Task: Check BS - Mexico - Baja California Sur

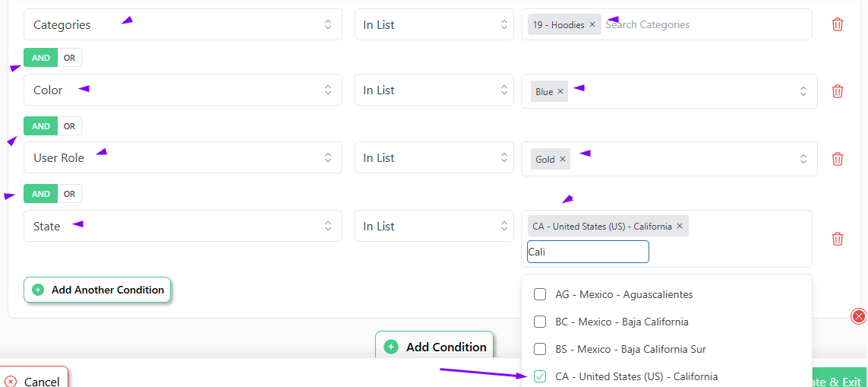Action: (540, 349)
